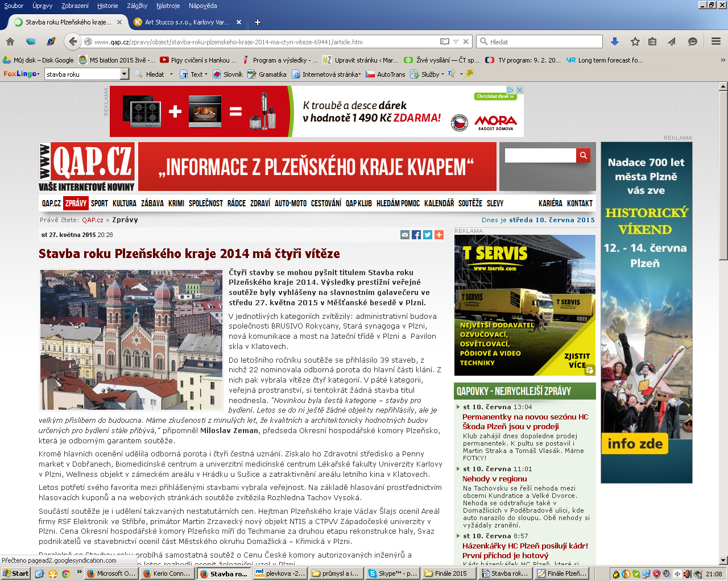728x582 pixels.
Task: Show more bookmarks chevron
Action: [723, 60]
